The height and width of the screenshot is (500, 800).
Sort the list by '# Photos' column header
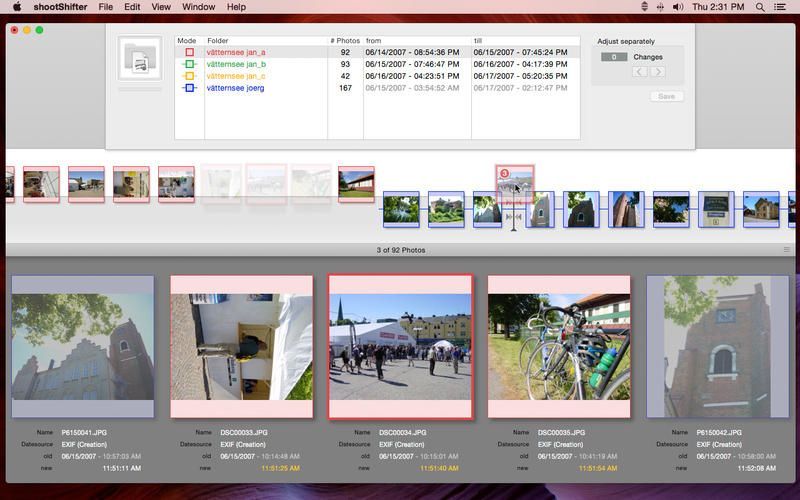[x=344, y=40]
